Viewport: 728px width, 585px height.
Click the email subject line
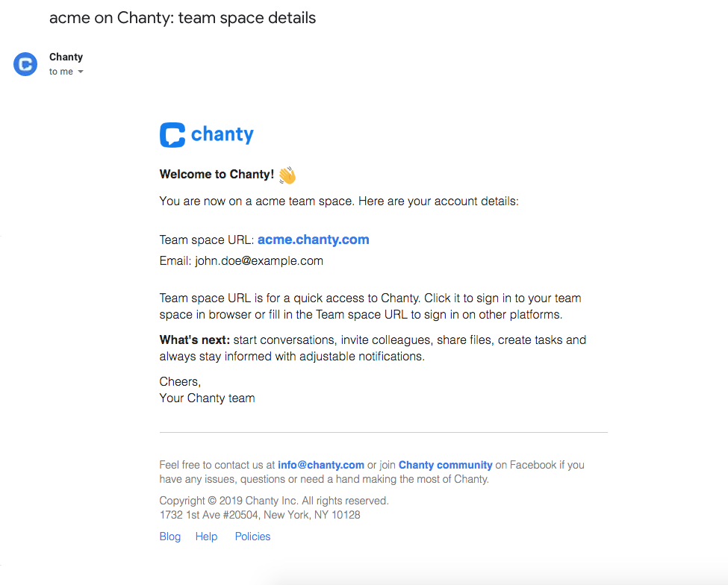[x=182, y=18]
